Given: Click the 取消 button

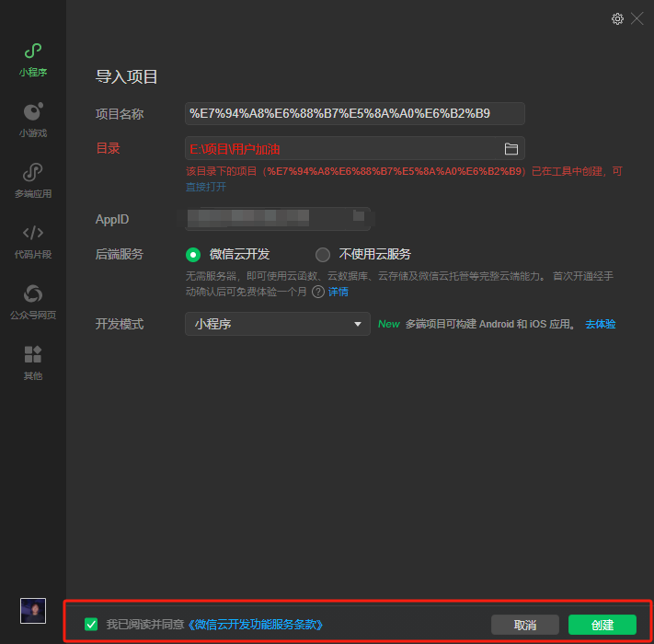Looking at the screenshot, I should (524, 625).
